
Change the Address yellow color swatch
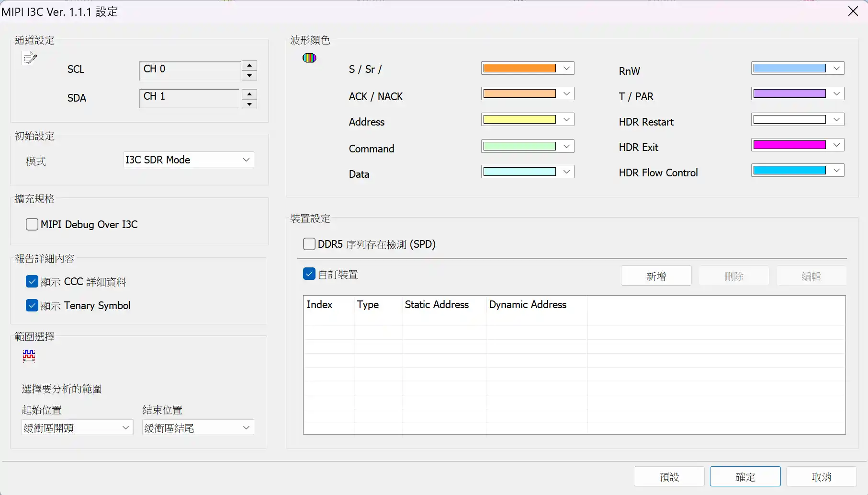click(x=528, y=119)
